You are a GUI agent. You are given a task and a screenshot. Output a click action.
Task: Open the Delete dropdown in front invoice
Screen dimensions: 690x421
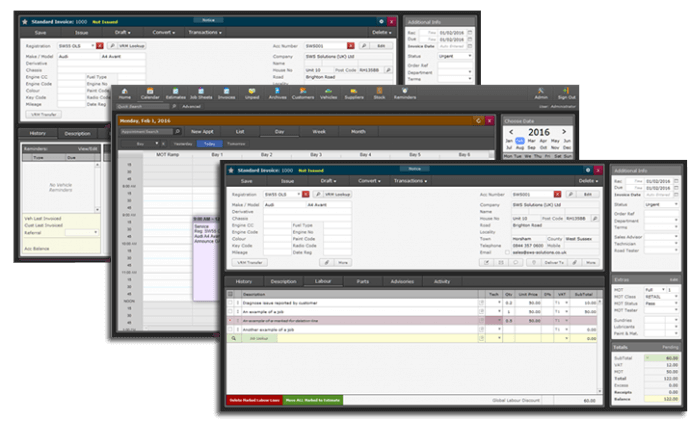coord(588,181)
